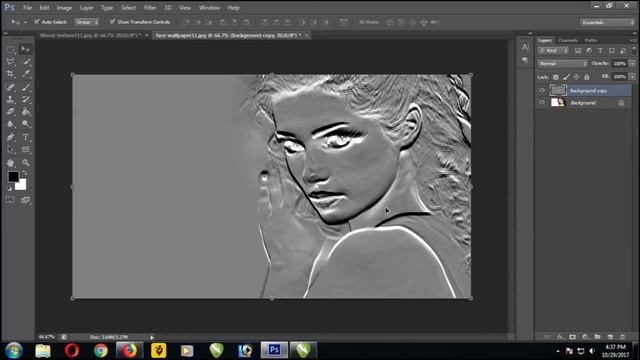Select the Path Selection tool

10,149
